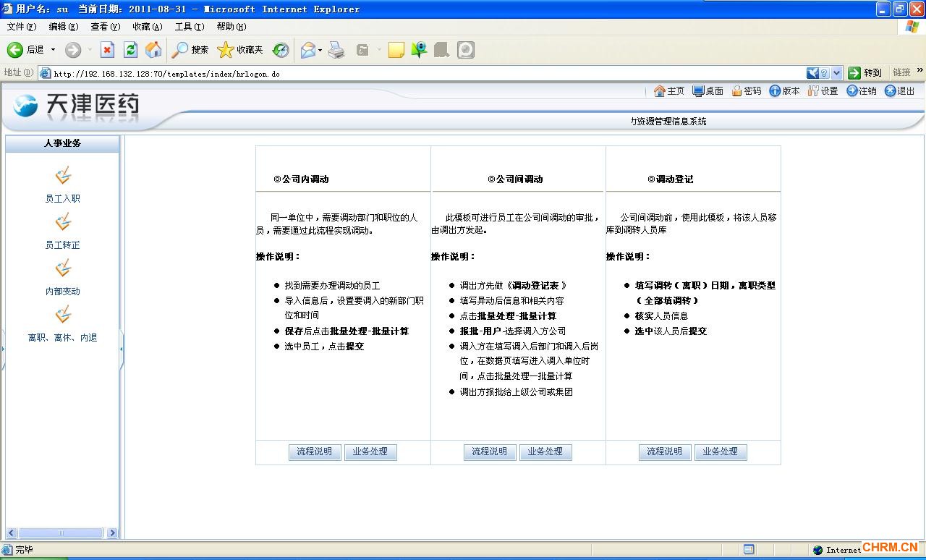The image size is (926, 560).
Task: Open the 收藏(A) menu
Action: tap(147, 27)
